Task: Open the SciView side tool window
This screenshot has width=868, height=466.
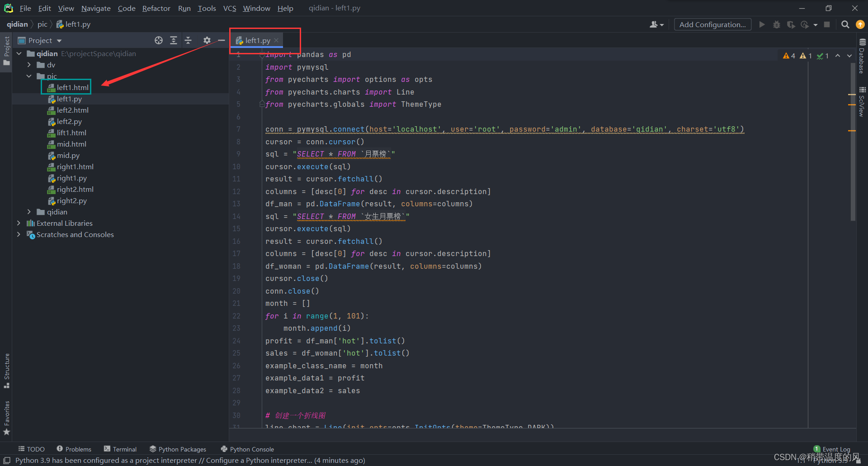Action: (862, 102)
